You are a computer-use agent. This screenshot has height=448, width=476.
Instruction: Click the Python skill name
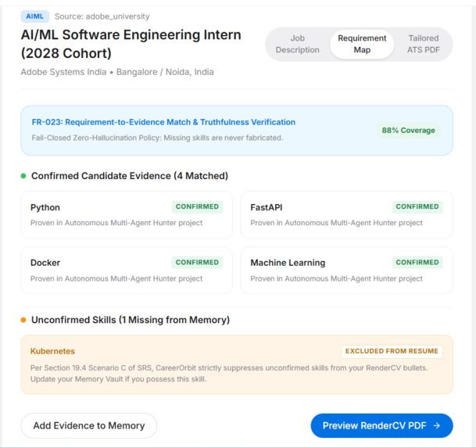[45, 207]
